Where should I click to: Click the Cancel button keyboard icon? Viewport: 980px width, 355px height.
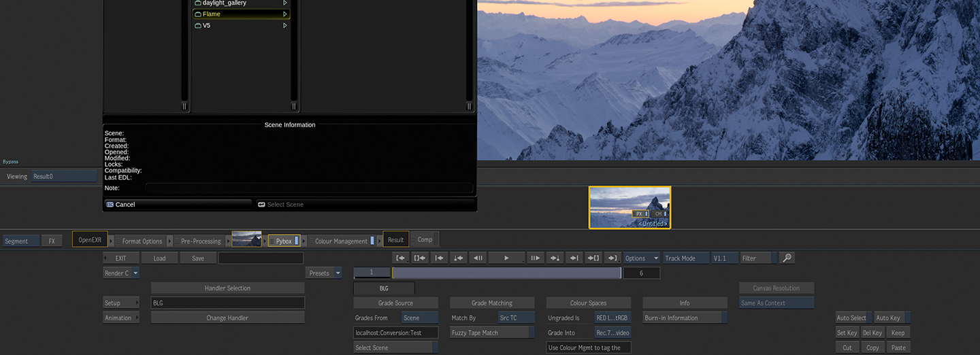click(110, 204)
